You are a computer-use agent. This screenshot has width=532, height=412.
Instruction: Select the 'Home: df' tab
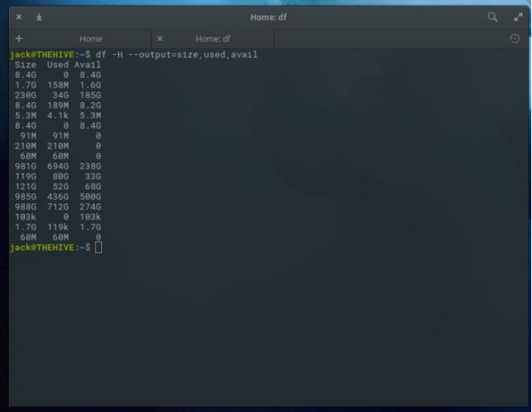(213, 39)
